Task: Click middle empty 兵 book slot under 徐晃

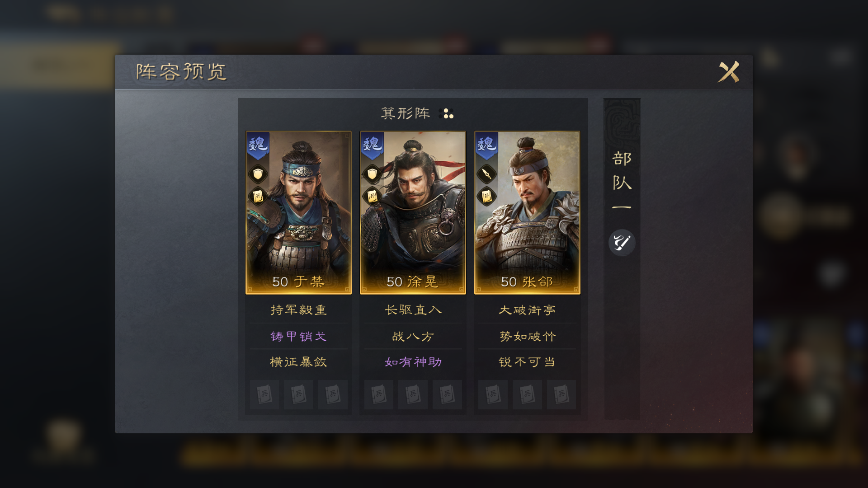Action: coord(413,394)
